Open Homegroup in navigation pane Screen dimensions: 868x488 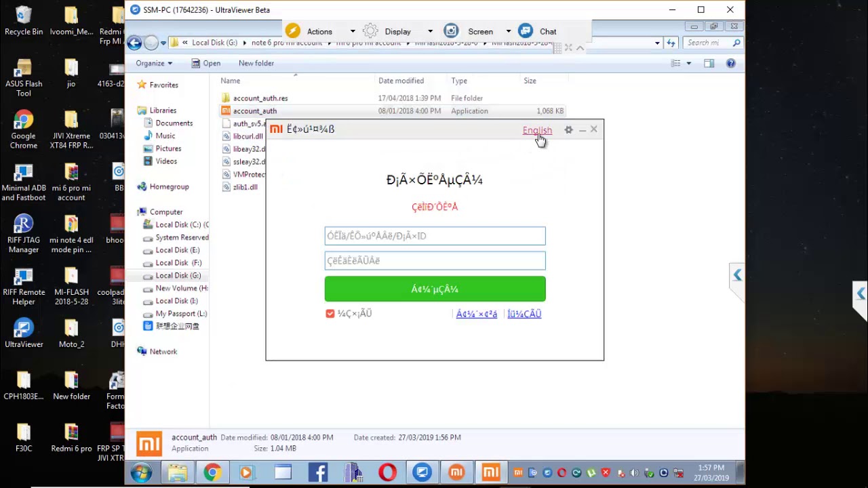coord(169,186)
